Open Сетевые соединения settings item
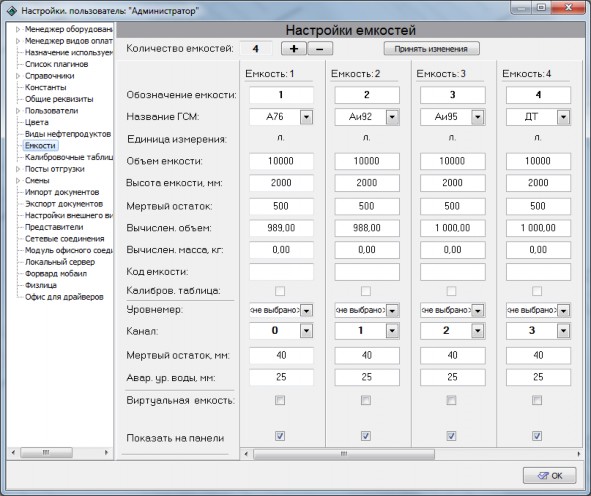The height and width of the screenshot is (496, 591). [x=64, y=239]
